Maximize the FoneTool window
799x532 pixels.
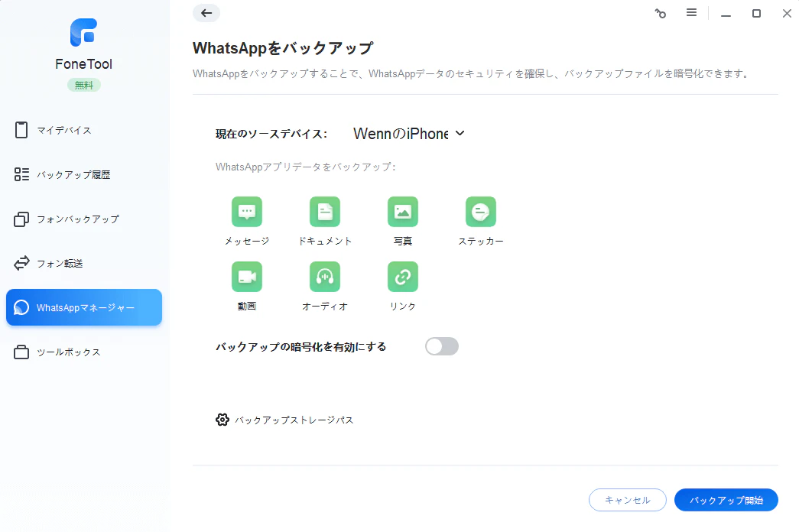757,14
